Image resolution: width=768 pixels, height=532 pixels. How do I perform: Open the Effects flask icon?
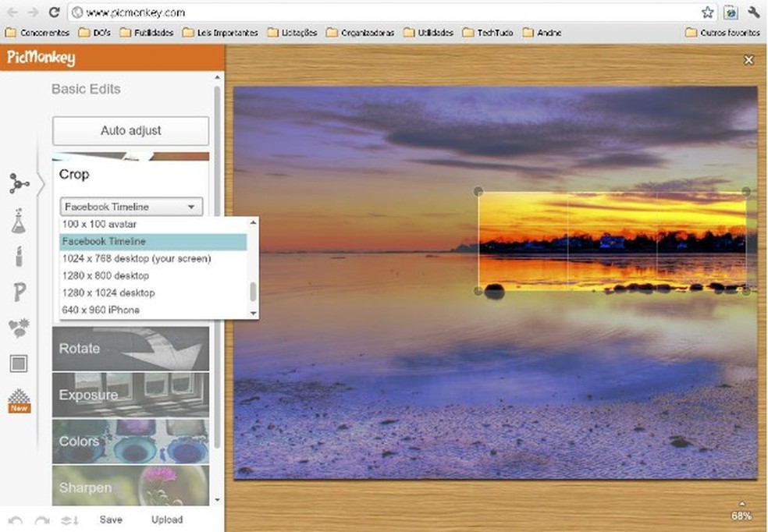point(18,222)
